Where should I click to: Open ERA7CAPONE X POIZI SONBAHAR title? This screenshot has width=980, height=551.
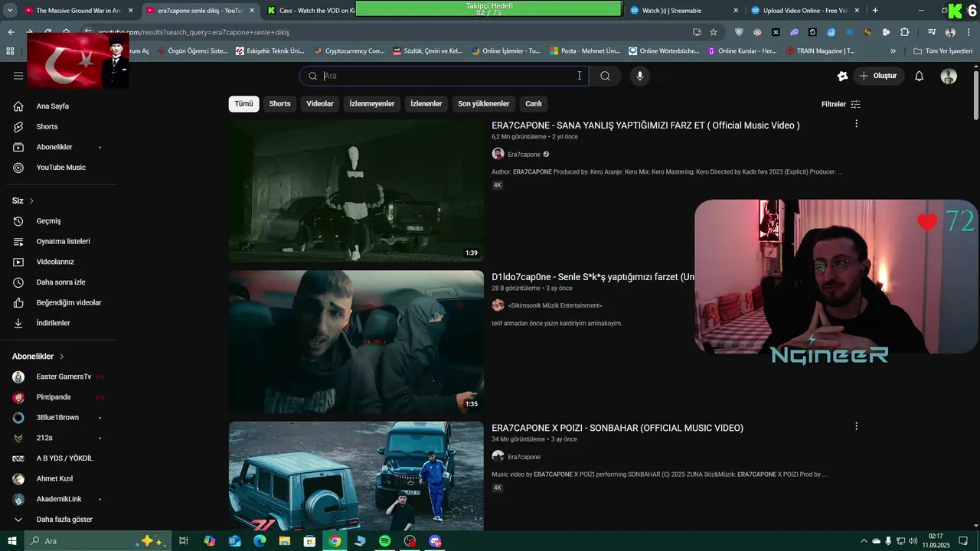pyautogui.click(x=617, y=428)
